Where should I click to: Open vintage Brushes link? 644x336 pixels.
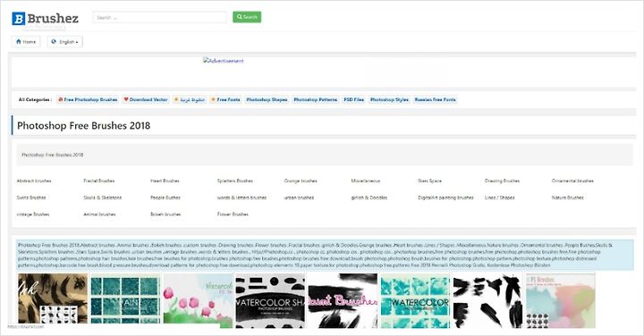click(x=33, y=214)
